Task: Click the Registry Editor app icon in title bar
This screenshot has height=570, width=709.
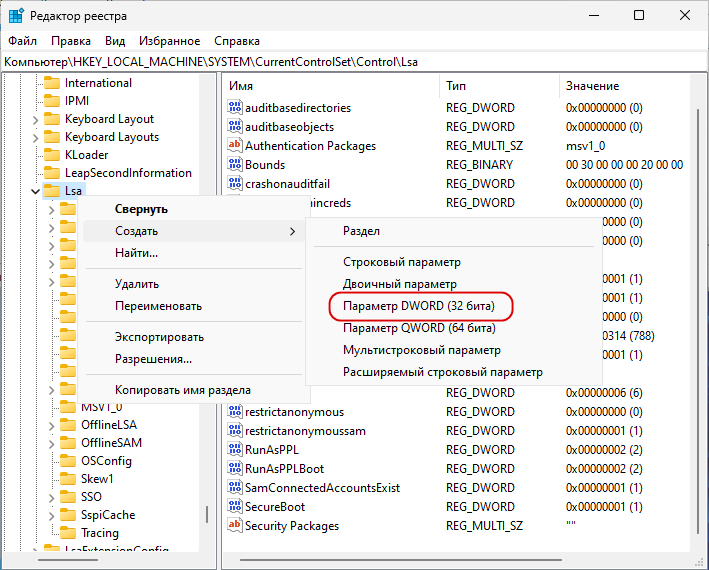Action: coord(16,15)
